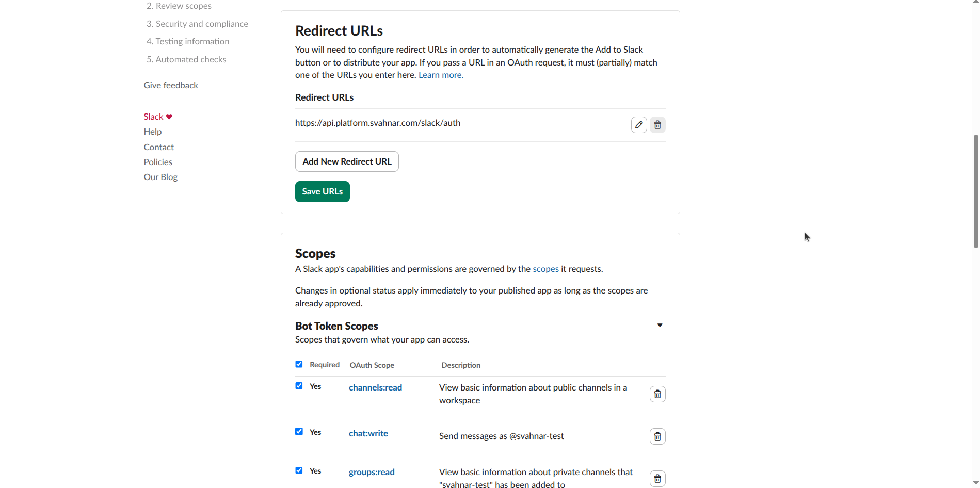The width and height of the screenshot is (980, 488).
Task: Click Add New Redirect URL button
Action: tap(347, 161)
